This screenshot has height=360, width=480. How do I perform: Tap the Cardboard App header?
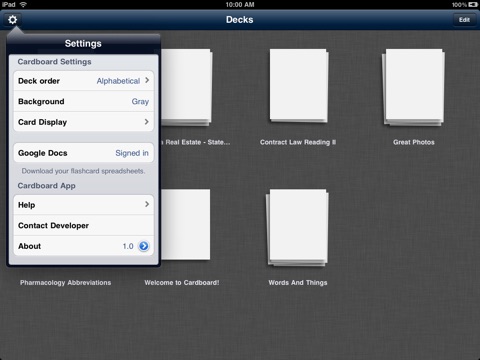(47, 186)
